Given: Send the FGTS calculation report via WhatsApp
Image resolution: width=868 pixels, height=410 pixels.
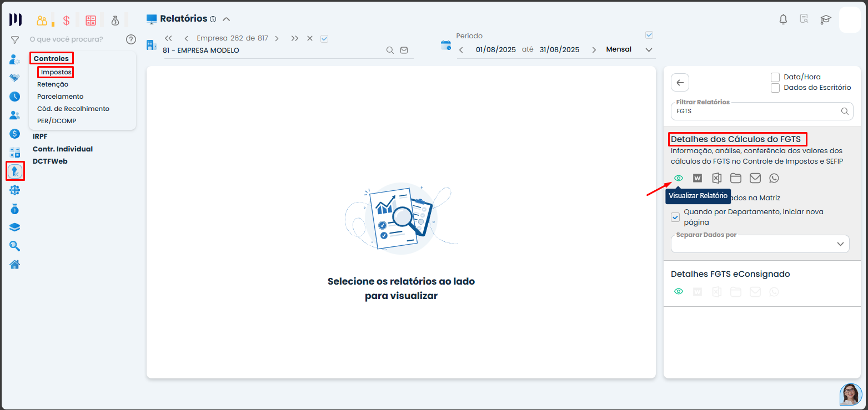Looking at the screenshot, I should [774, 178].
